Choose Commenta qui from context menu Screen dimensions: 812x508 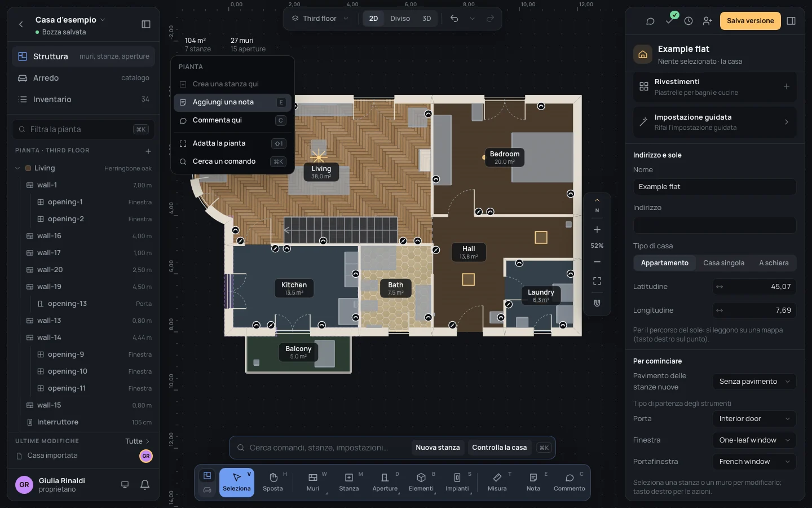pos(232,120)
